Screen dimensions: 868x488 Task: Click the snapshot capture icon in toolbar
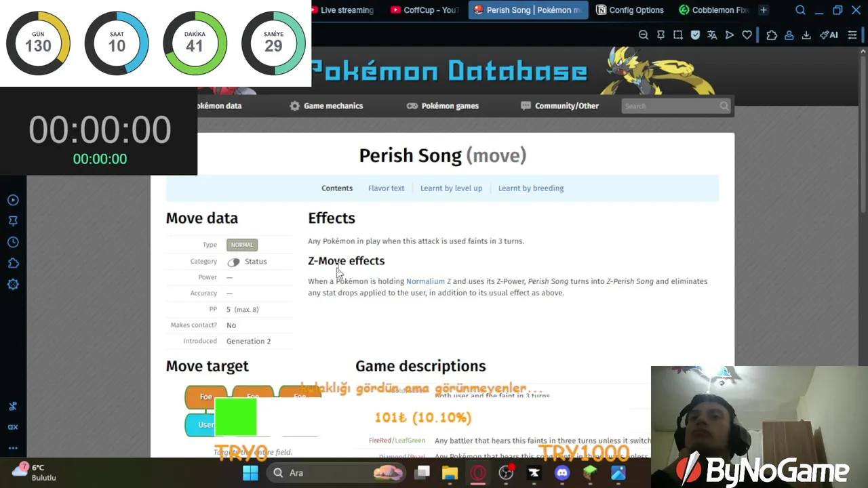pyautogui.click(x=678, y=35)
